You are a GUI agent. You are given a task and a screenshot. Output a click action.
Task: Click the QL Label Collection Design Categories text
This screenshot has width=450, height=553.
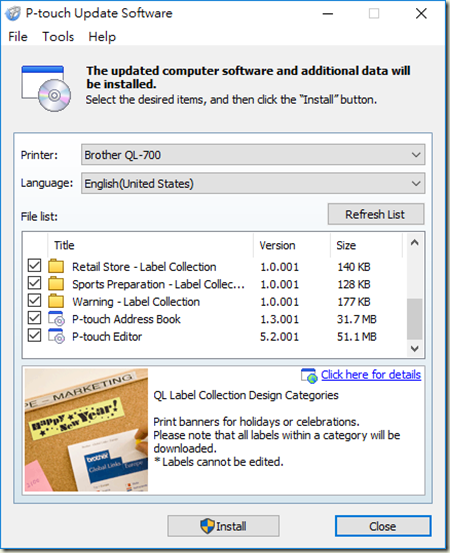point(246,395)
